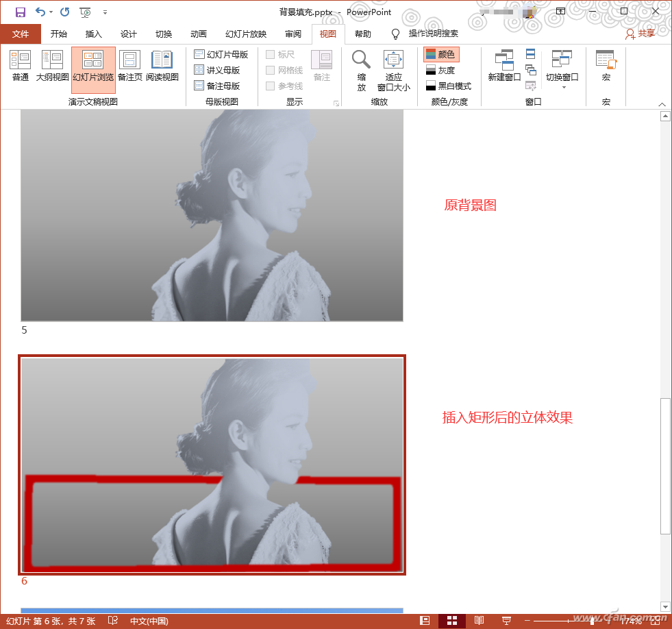Screen dimensions: 672x629
Task: Click 适应窗口大小 fit to window
Action: click(x=393, y=71)
